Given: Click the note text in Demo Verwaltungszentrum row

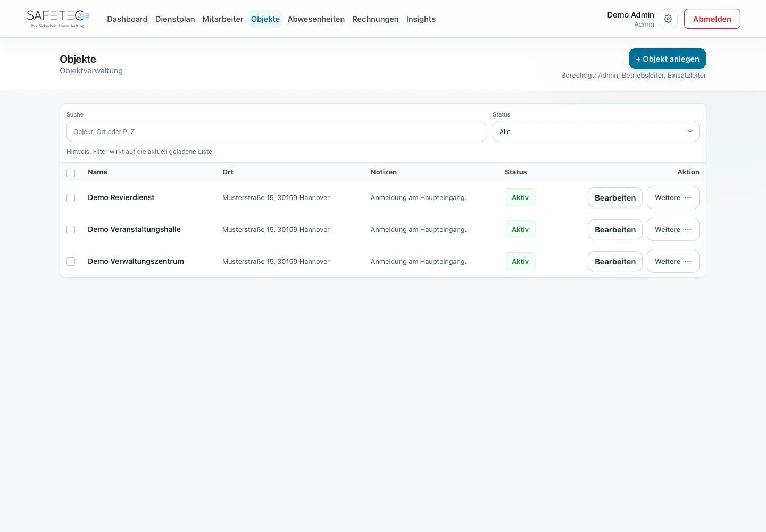Looking at the screenshot, I should tap(419, 261).
